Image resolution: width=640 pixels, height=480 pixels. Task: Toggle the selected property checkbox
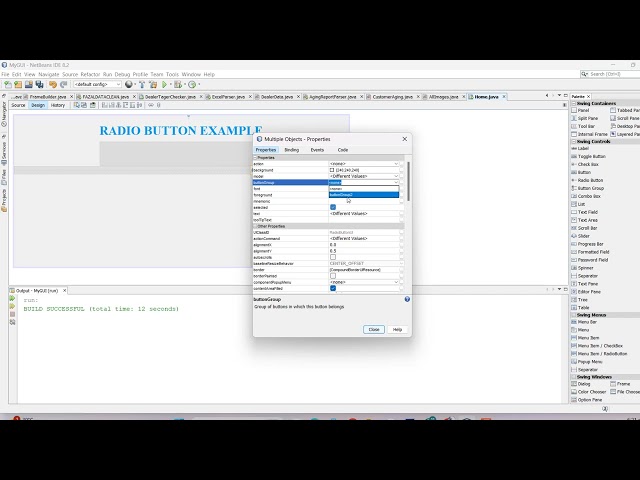[333, 207]
